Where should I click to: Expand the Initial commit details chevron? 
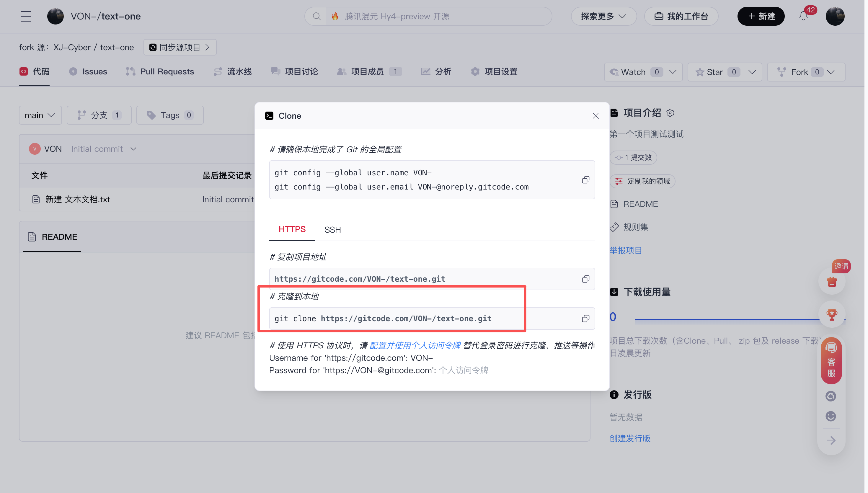tap(133, 149)
